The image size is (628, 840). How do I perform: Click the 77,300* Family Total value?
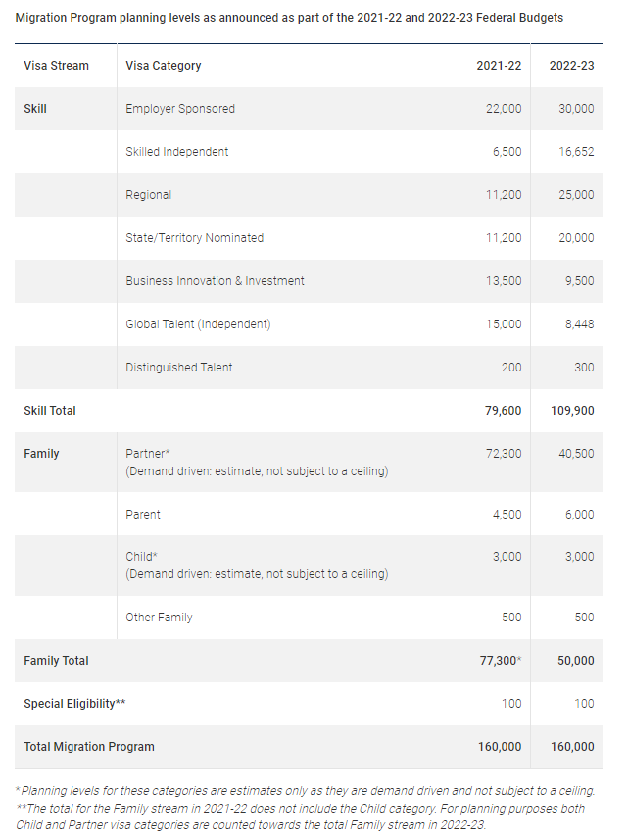tap(499, 661)
